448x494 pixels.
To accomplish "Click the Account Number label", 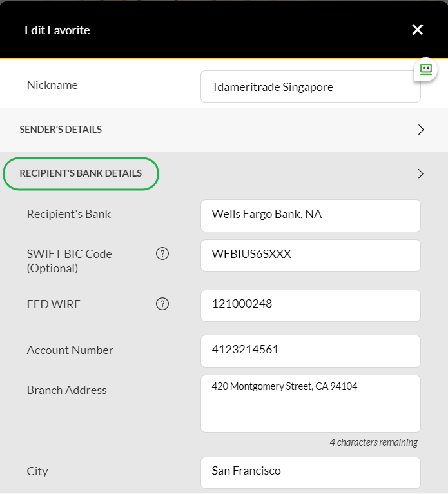I will pyautogui.click(x=70, y=350).
